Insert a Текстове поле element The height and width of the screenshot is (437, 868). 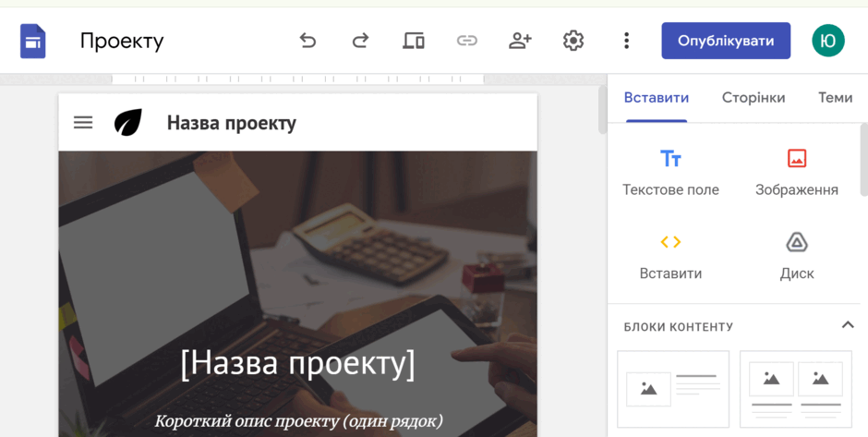[x=671, y=172]
